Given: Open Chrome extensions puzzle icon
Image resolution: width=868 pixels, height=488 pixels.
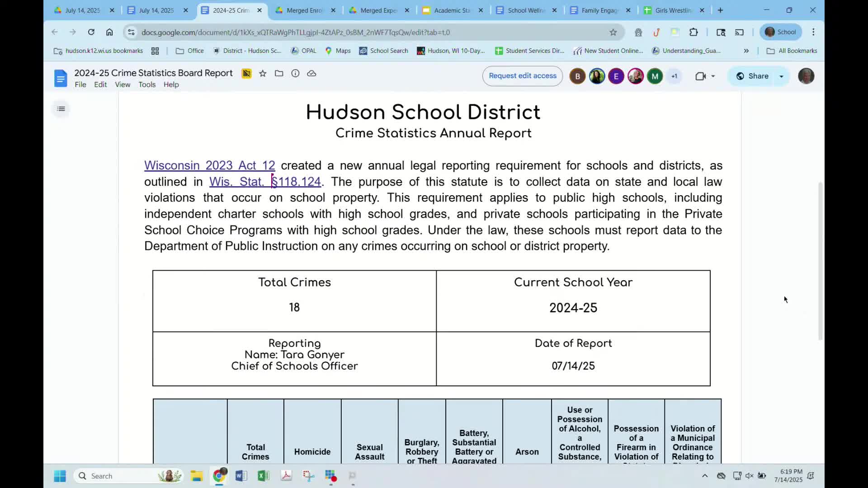Looking at the screenshot, I should (x=693, y=32).
